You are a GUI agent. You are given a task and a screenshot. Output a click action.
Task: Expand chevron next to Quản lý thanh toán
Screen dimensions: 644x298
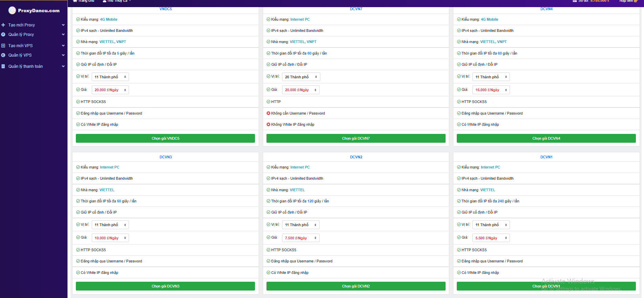pyautogui.click(x=63, y=66)
